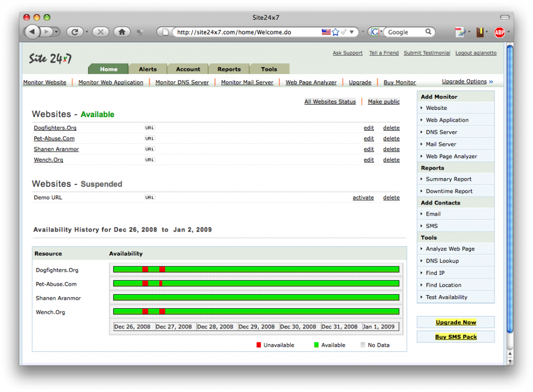
Task: Expand the address bar URL dropdown arrow
Action: (351, 32)
